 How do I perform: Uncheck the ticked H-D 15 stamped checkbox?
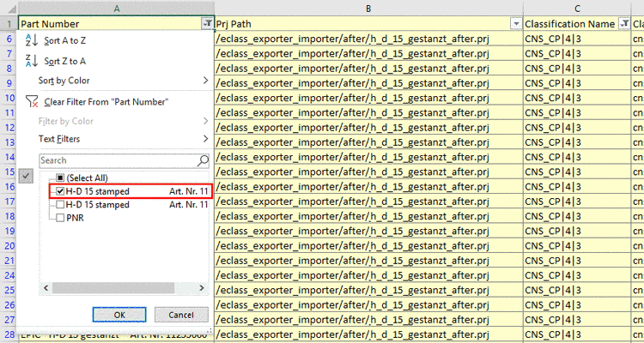(60, 190)
